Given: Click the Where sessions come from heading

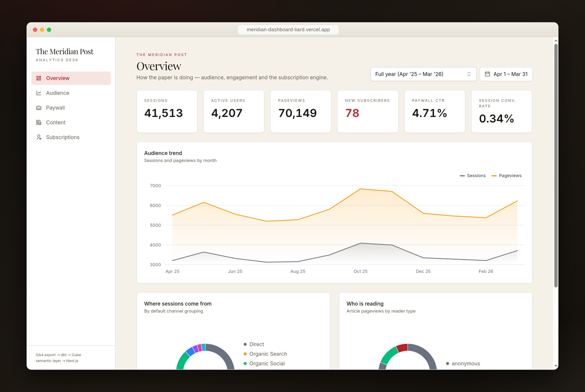Looking at the screenshot, I should [178, 304].
